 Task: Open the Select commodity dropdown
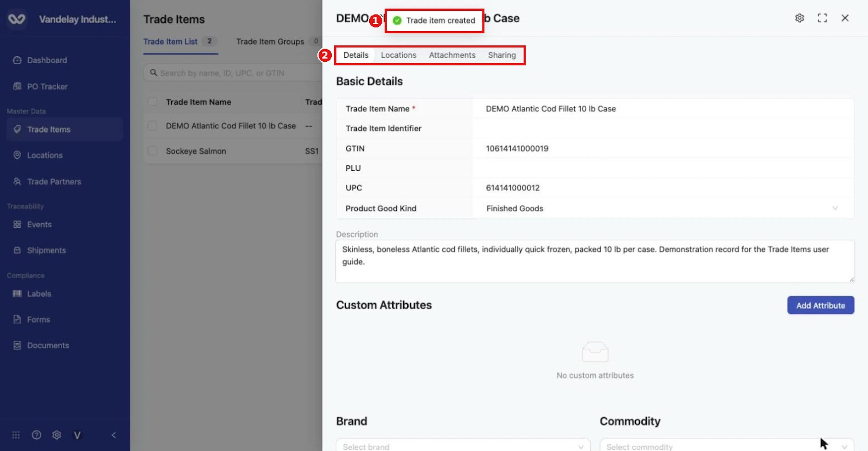(x=727, y=446)
